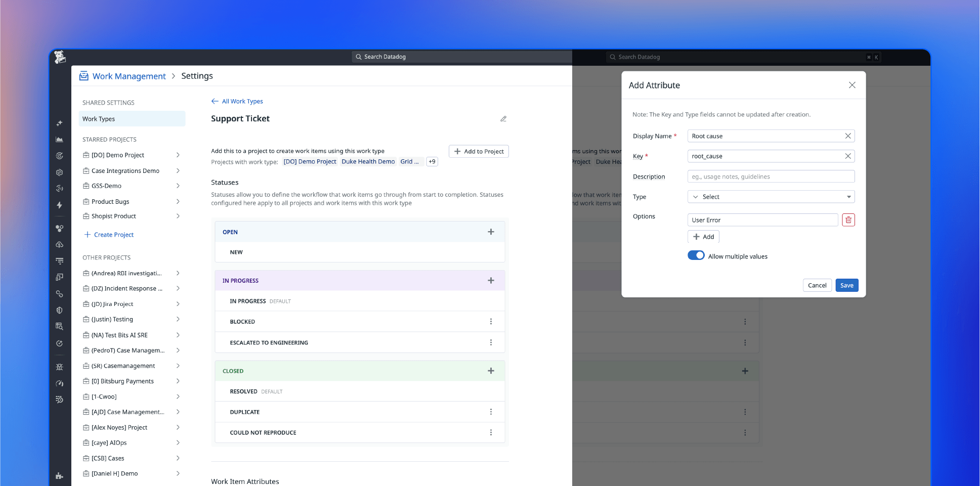Screen dimensions: 980x486
Task: Open options menu for BLOCKED status
Action: coord(491,322)
